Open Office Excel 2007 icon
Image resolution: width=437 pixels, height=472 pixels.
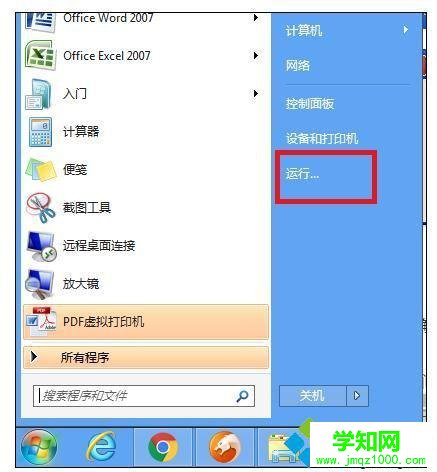click(x=40, y=56)
